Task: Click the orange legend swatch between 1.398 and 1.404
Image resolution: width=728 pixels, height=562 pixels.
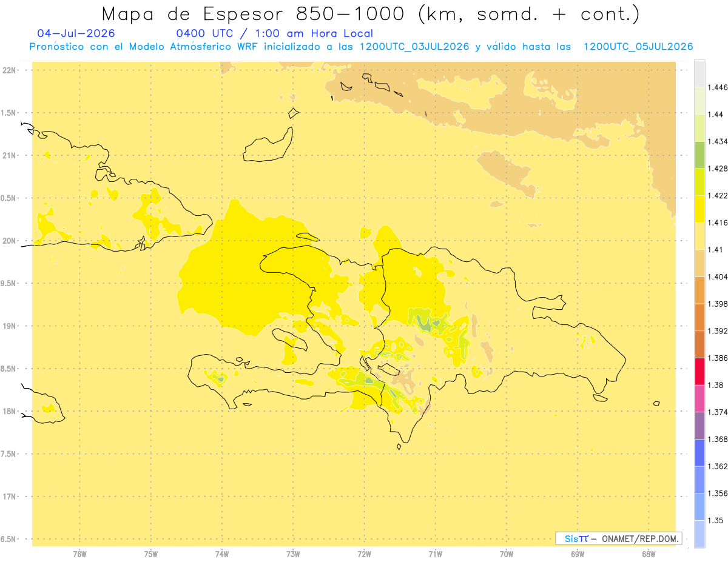Action: tap(699, 290)
